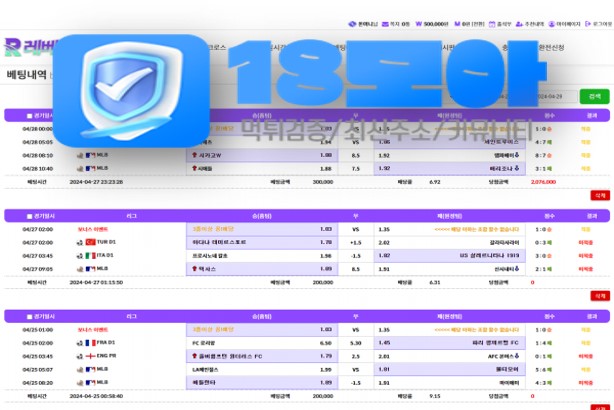Click the purple W wallet balance icon

point(419,24)
